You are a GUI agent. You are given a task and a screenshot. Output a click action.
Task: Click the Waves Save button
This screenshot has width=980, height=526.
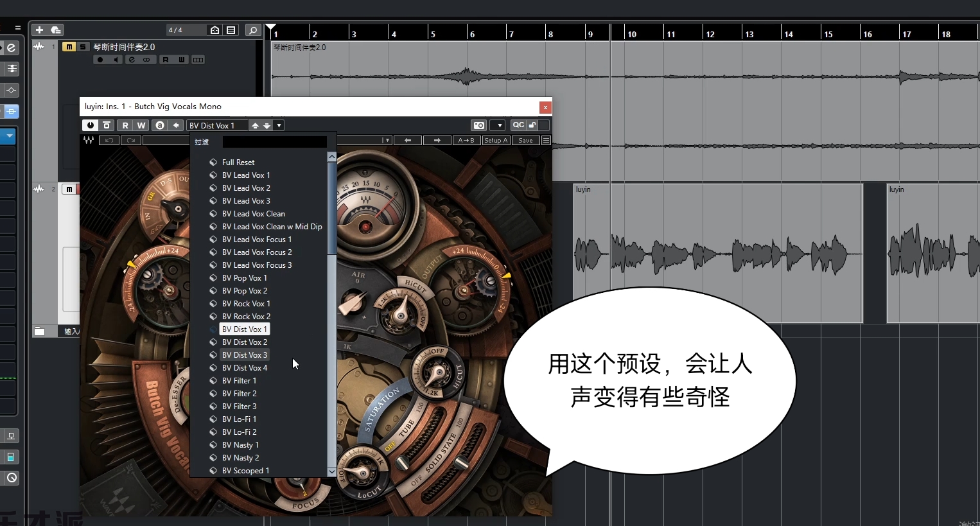[526, 140]
